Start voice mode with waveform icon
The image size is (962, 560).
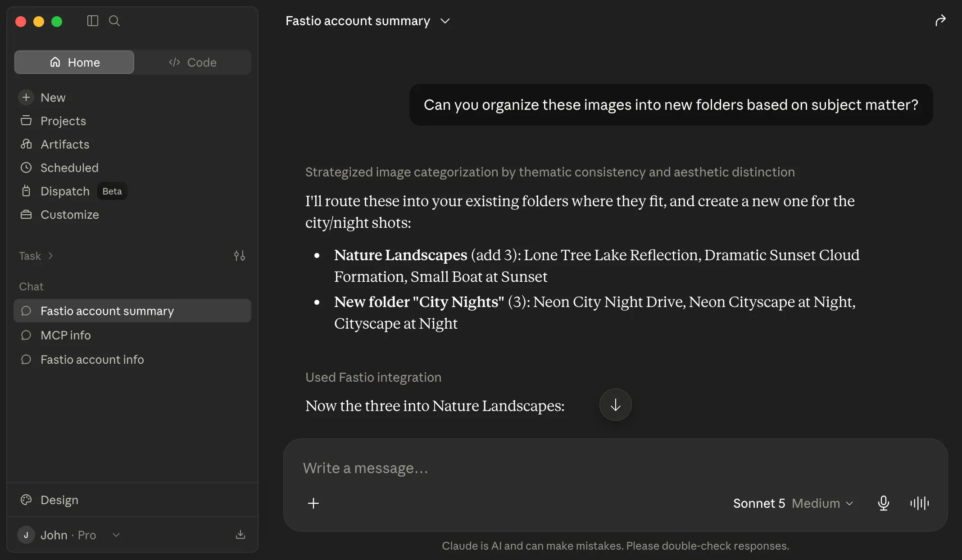click(x=920, y=503)
